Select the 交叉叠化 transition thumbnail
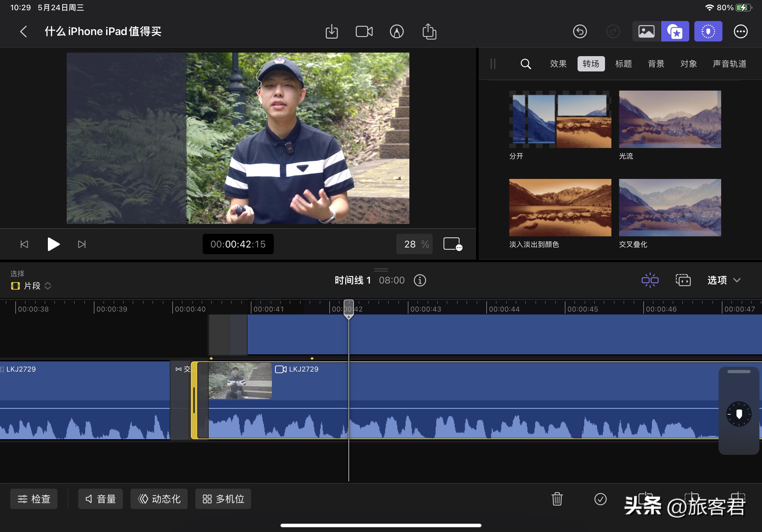Image resolution: width=762 pixels, height=532 pixels. 669,207
